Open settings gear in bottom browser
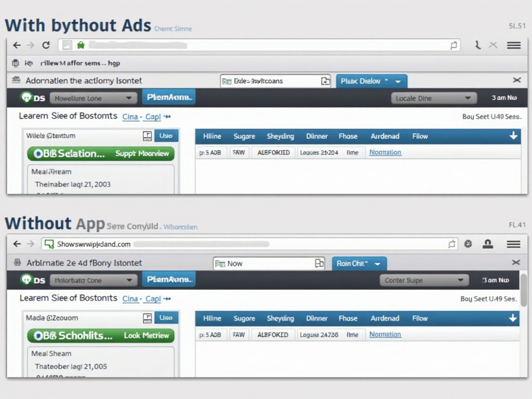This screenshot has height=399, width=532. click(468, 244)
